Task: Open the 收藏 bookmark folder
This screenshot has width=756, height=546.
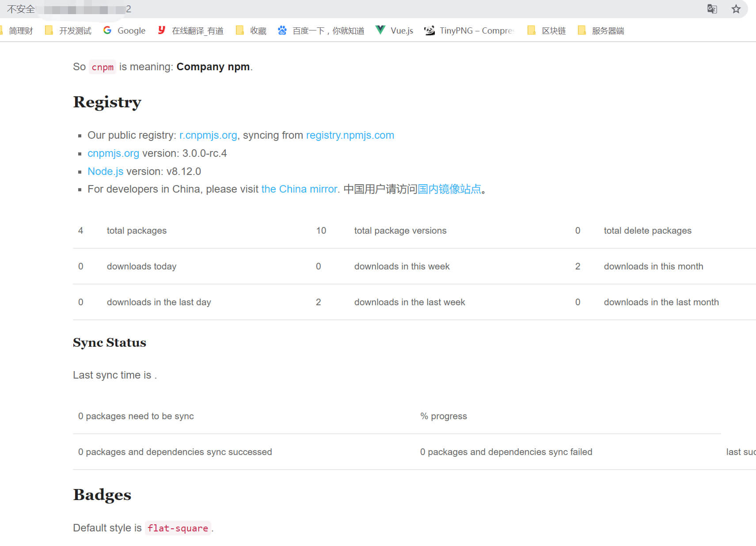Action: coord(251,30)
